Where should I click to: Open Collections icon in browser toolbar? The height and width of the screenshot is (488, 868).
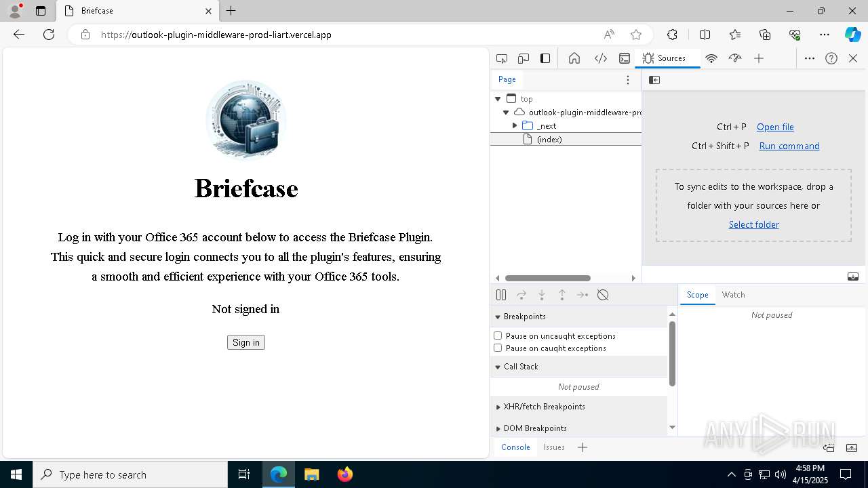click(x=765, y=35)
